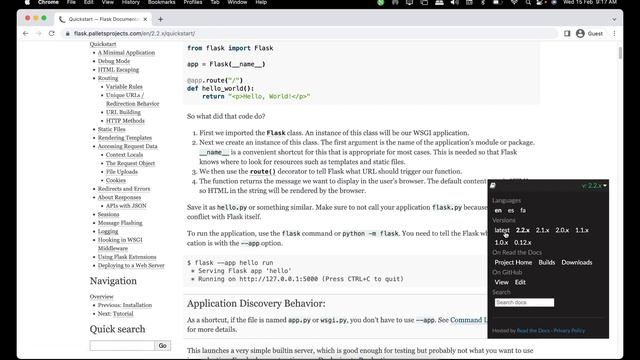Click the volume icon in menu bar
This screenshot has width=640, height=360.
point(454,2)
